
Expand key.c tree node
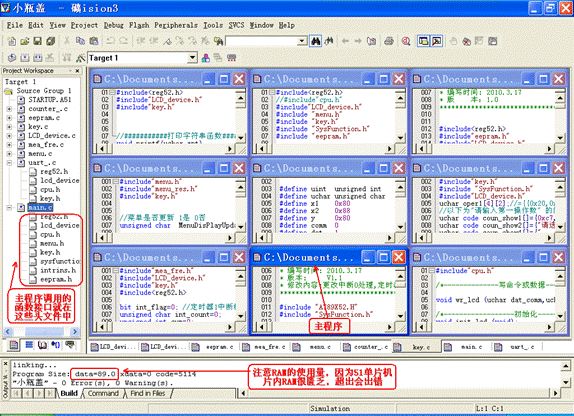pyautogui.click(x=10, y=127)
